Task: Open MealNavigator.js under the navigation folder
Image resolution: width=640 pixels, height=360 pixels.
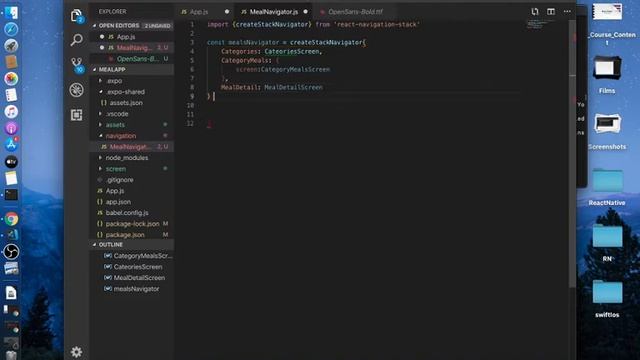Action: click(x=131, y=147)
